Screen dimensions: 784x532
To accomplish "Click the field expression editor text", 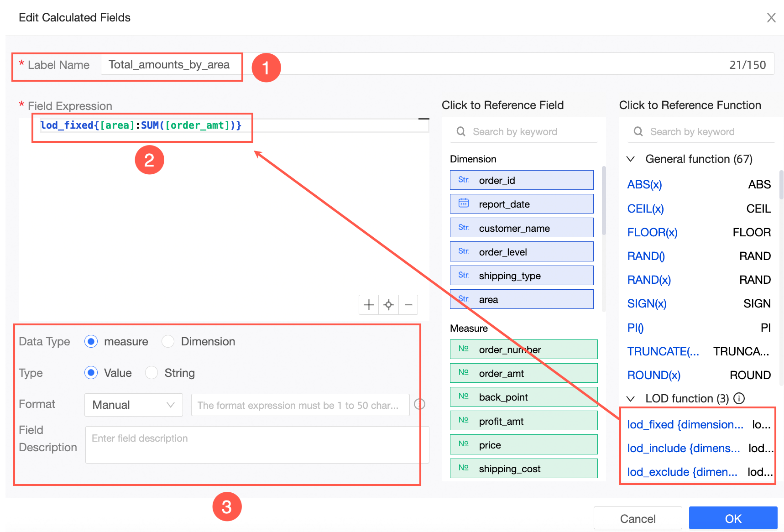I will [x=141, y=125].
